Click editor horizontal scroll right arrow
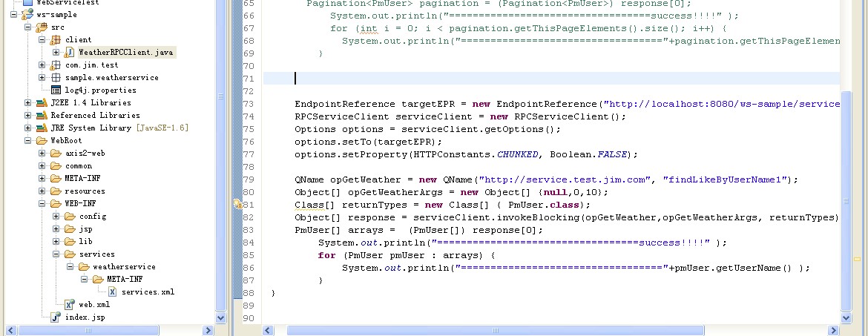The image size is (868, 336). (x=834, y=331)
